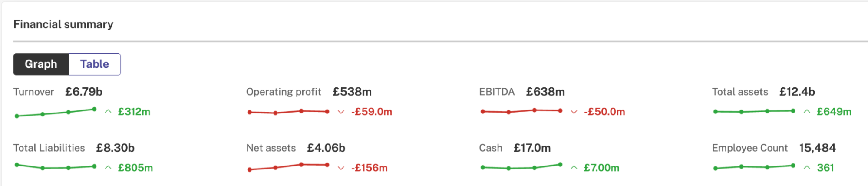Screen dimensions: 868x186
Task: Click the Turnover sparkline chart
Action: [x=56, y=113]
